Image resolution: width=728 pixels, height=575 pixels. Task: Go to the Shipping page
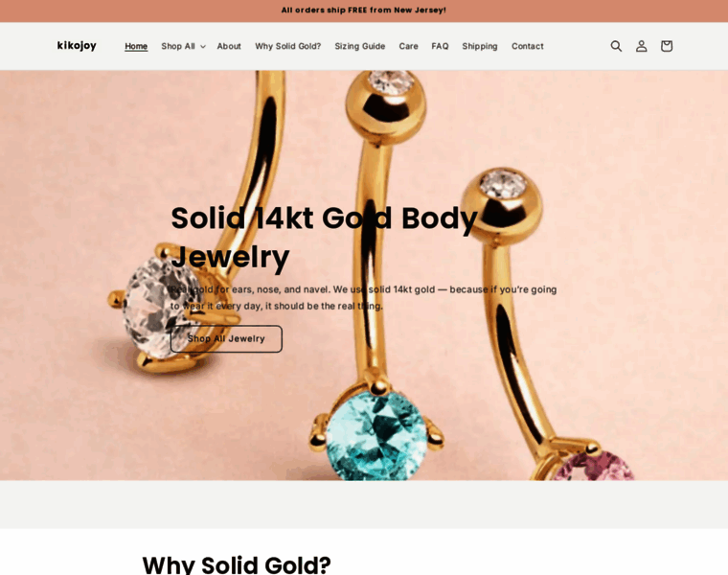480,46
